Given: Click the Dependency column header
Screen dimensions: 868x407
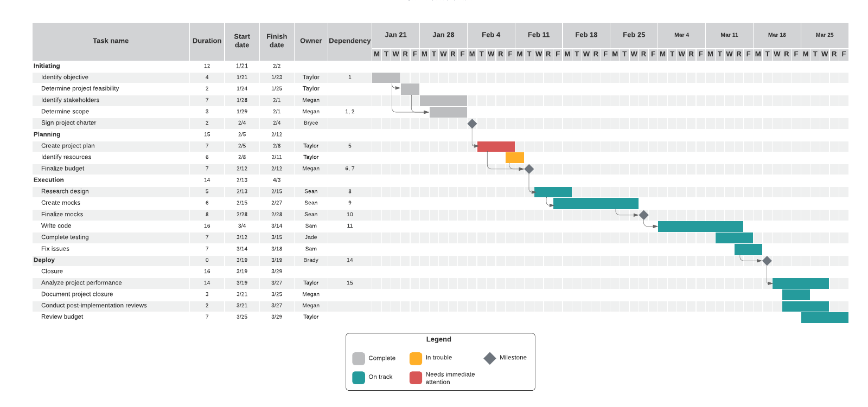Looking at the screenshot, I should click(350, 41).
